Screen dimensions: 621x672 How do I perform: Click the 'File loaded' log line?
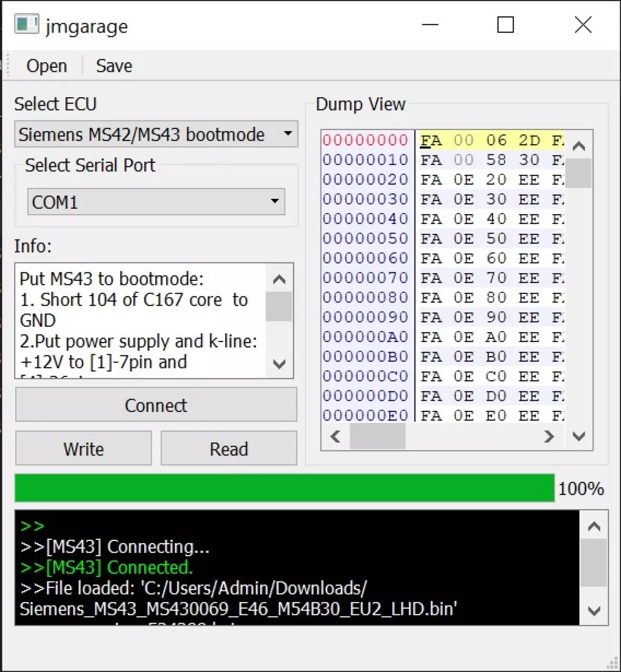[239, 599]
